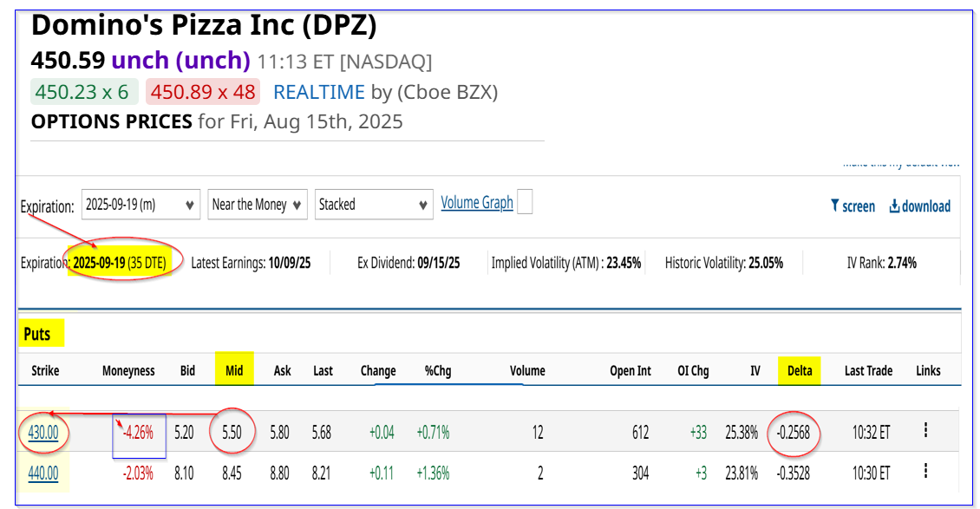Select the Ex Dividend 09/15/25 date
Viewport: 980px width, 509px height.
(x=439, y=263)
